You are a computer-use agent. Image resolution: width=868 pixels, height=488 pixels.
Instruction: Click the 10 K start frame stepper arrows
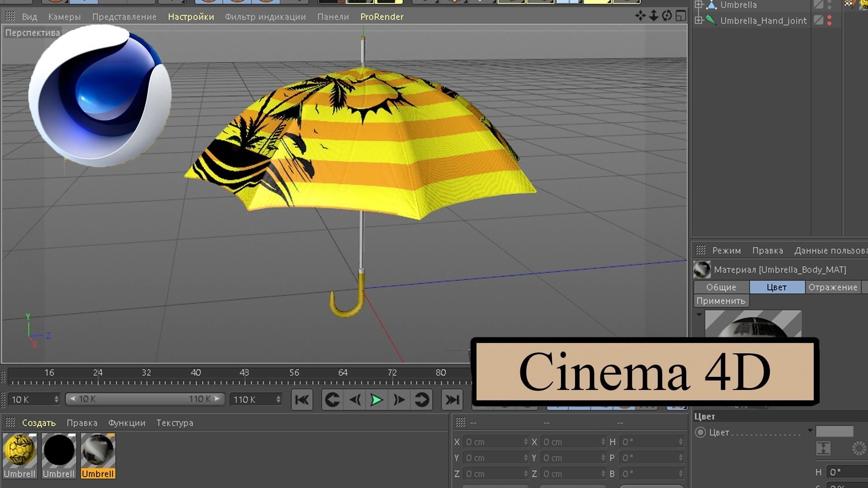pyautogui.click(x=56, y=399)
